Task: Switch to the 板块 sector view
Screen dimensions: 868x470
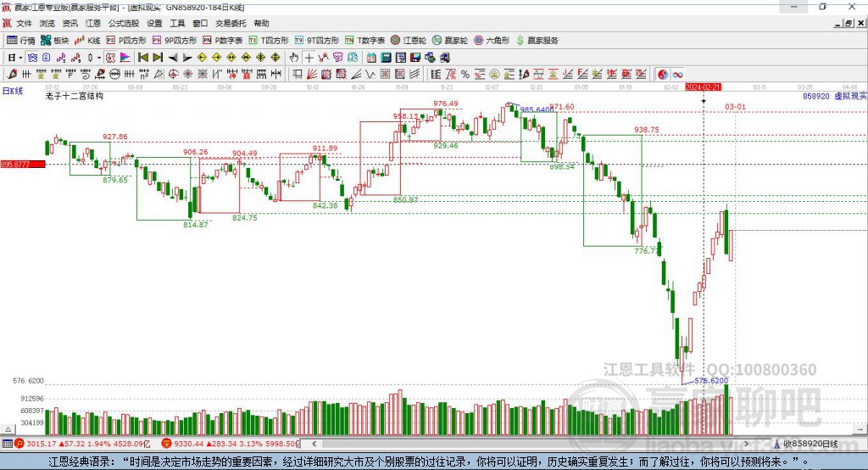Action: tap(55, 41)
